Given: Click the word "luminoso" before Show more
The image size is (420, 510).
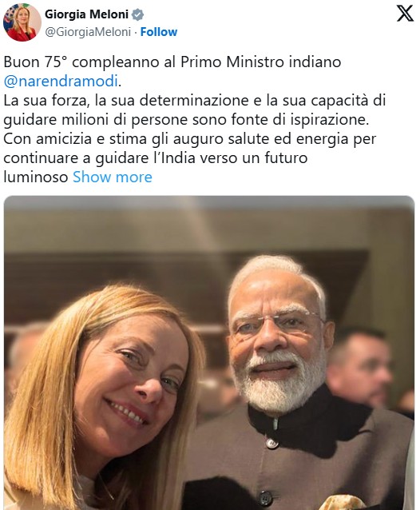Looking at the screenshot, I should tap(36, 177).
